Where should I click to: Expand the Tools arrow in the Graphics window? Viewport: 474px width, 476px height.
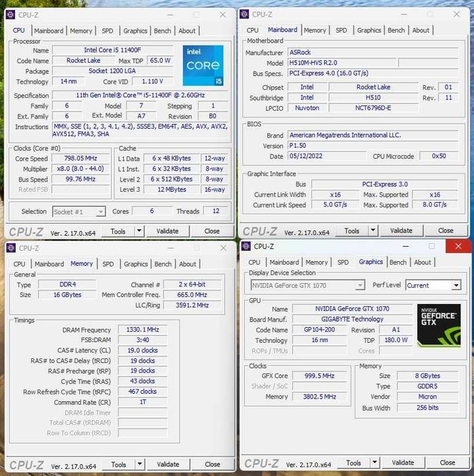pyautogui.click(x=375, y=462)
